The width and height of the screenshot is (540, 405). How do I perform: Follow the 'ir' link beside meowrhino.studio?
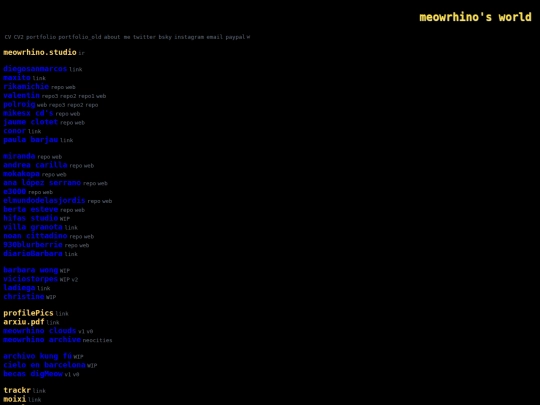(81, 53)
